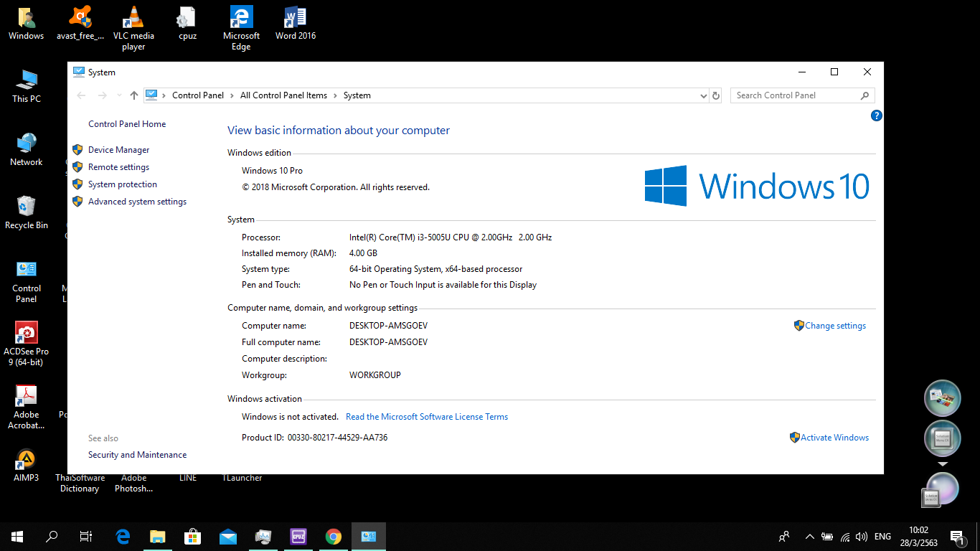The width and height of the screenshot is (980, 551).
Task: Launch Edge from the taskbar
Action: pyautogui.click(x=123, y=536)
